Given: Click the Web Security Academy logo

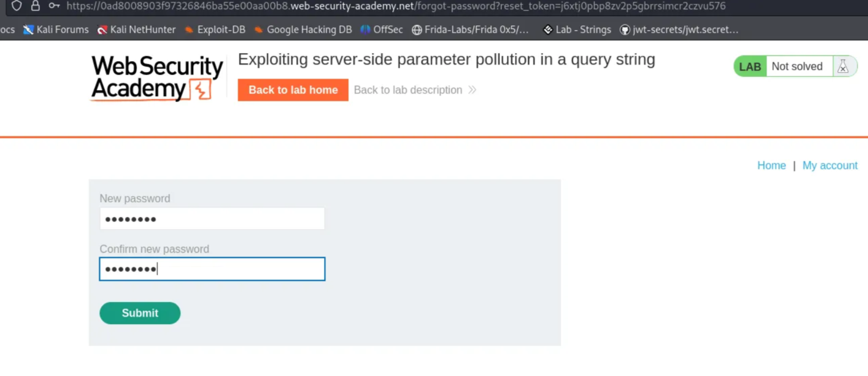Looking at the screenshot, I should (157, 78).
